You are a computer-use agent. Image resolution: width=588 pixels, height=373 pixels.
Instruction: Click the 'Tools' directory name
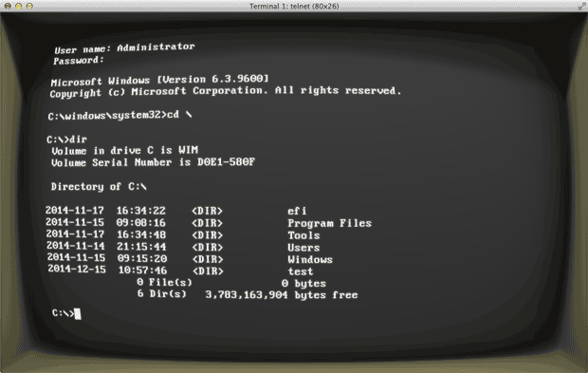(303, 235)
